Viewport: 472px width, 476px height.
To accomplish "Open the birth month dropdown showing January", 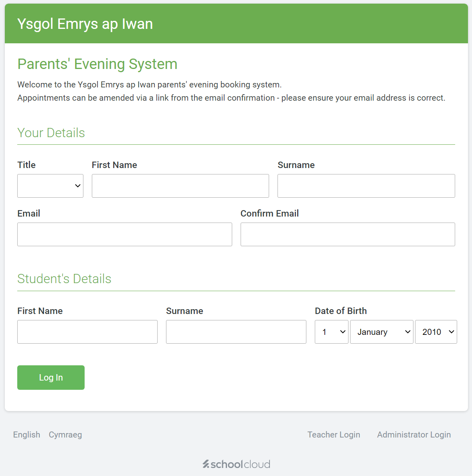I will [x=381, y=332].
